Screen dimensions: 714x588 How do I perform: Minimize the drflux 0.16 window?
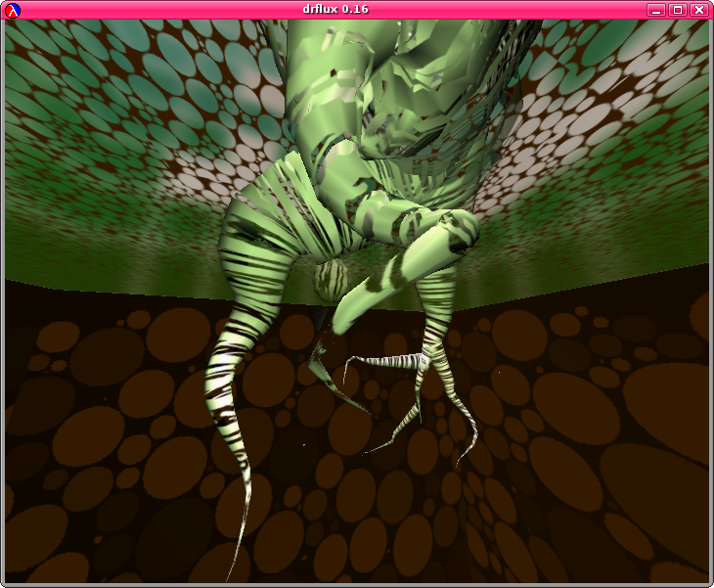[656, 10]
